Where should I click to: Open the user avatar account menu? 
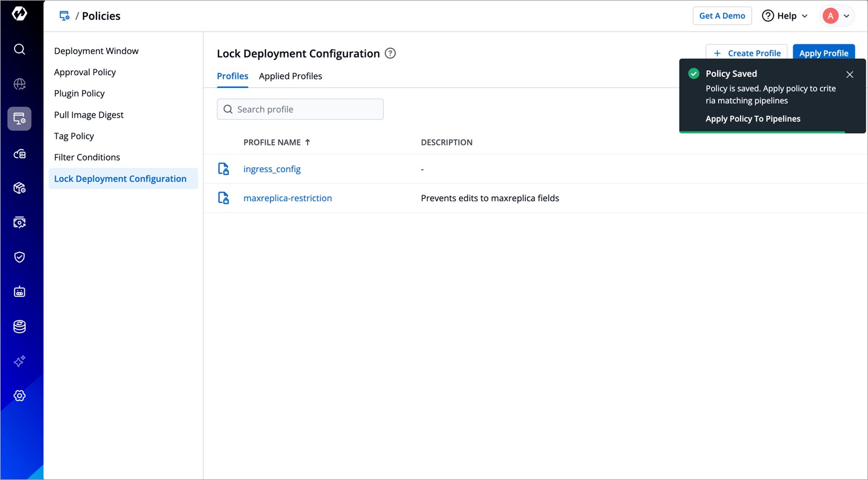pos(837,16)
